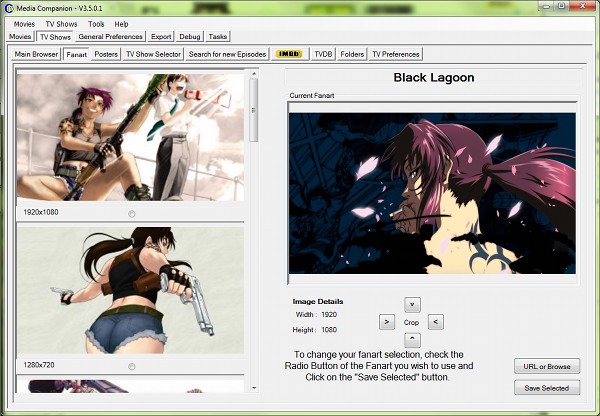The image size is (600, 416).
Task: Open the General Preferences tab
Action: 111,37
